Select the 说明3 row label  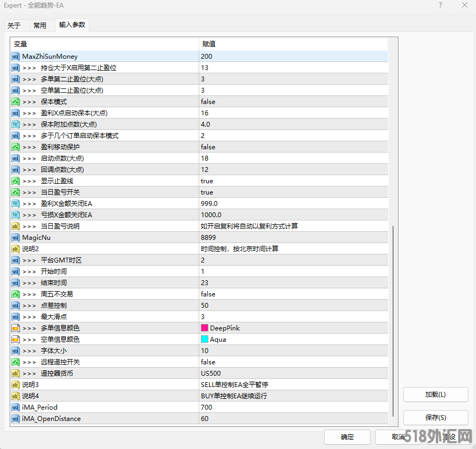pyautogui.click(x=30, y=385)
